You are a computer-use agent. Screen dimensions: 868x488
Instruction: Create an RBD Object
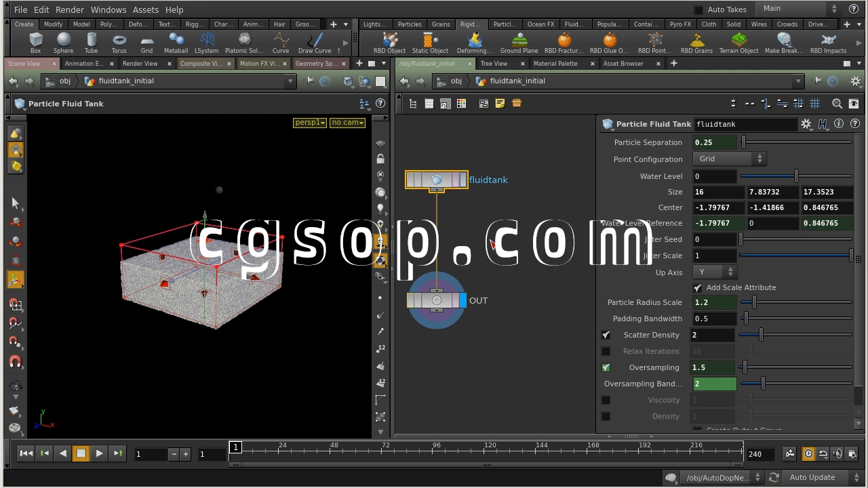pyautogui.click(x=389, y=43)
